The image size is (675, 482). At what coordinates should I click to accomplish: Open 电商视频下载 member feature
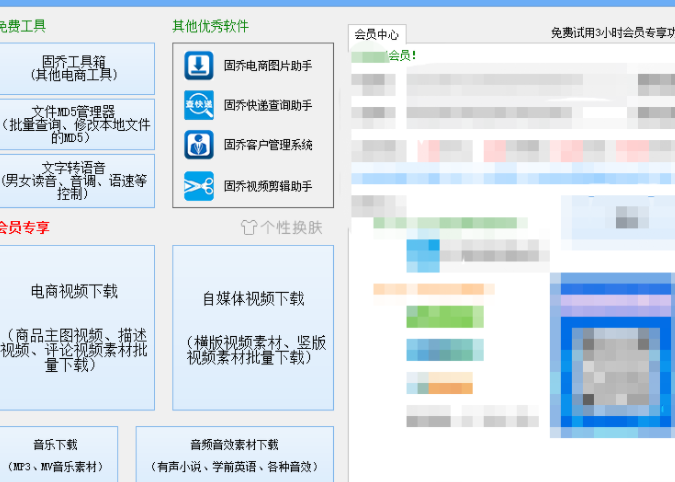[x=75, y=328]
